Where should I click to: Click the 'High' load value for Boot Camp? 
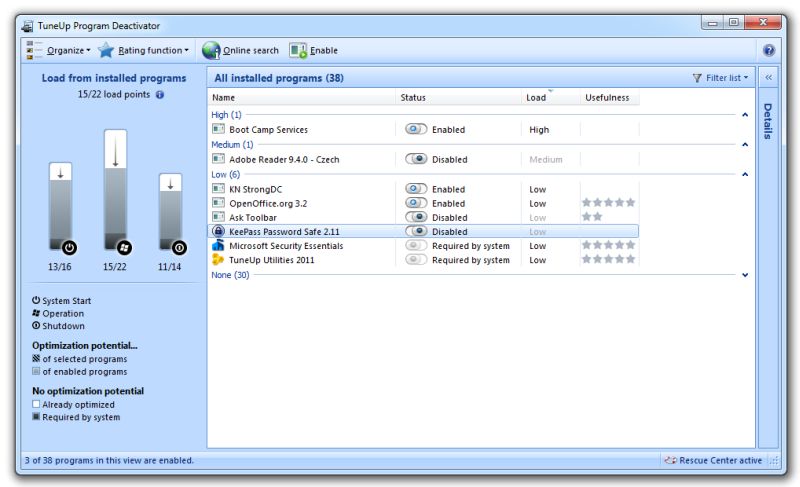539,130
